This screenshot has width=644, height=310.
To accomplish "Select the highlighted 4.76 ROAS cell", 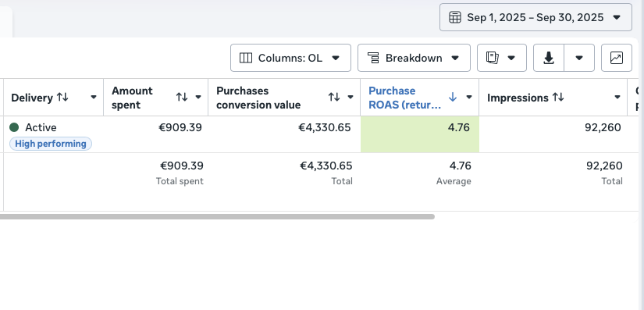I will click(x=420, y=134).
